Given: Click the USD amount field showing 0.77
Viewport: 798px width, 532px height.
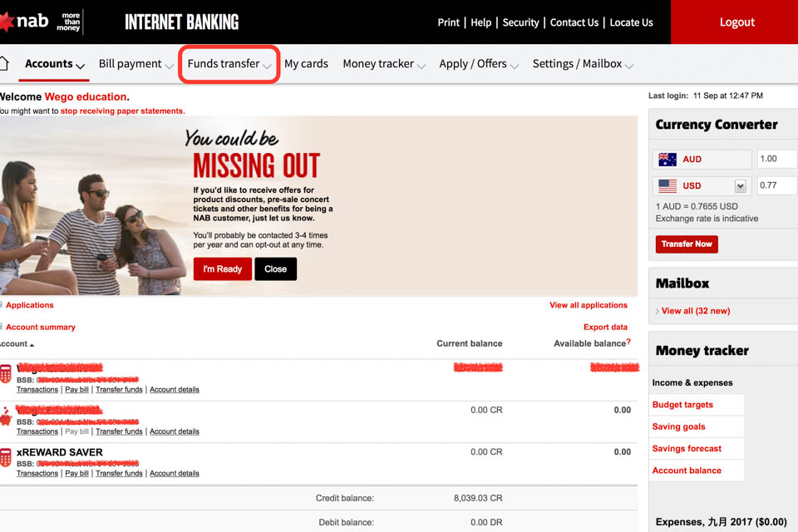Looking at the screenshot, I should [x=776, y=185].
